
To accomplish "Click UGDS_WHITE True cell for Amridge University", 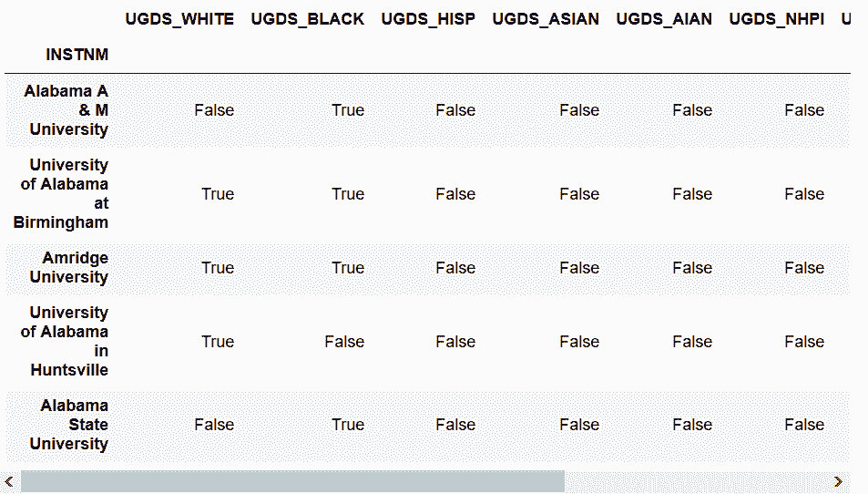I will [x=218, y=268].
